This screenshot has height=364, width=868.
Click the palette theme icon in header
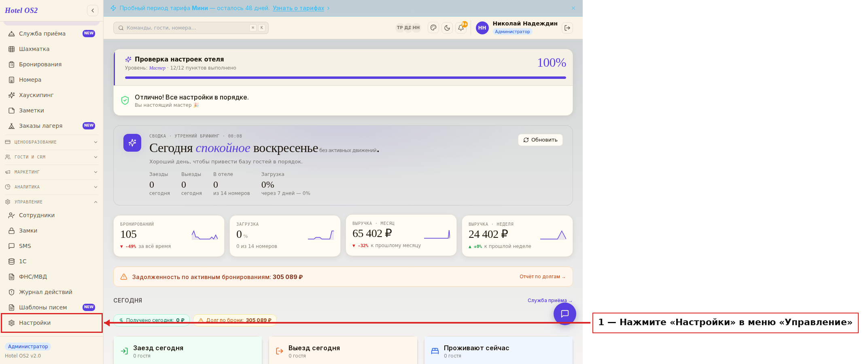433,28
